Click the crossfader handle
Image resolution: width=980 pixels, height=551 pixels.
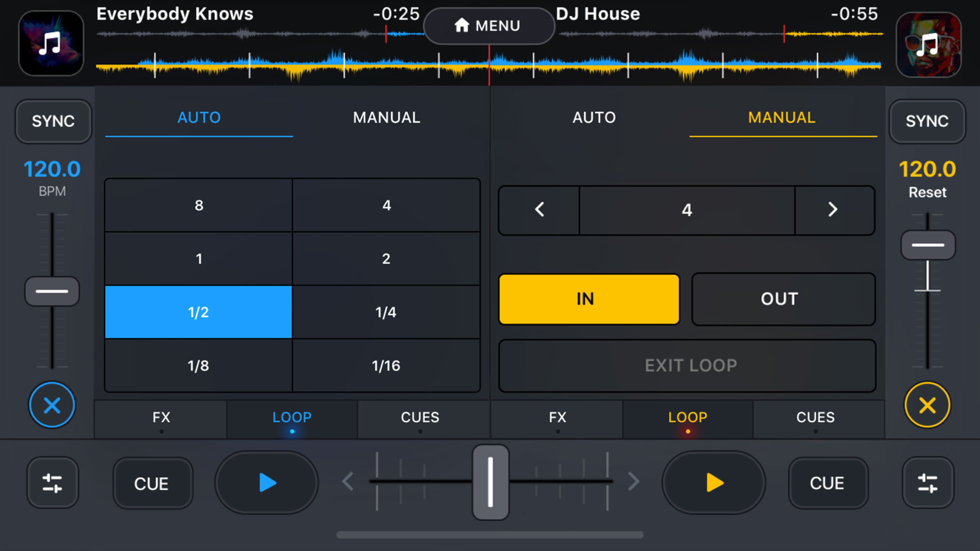coord(490,482)
